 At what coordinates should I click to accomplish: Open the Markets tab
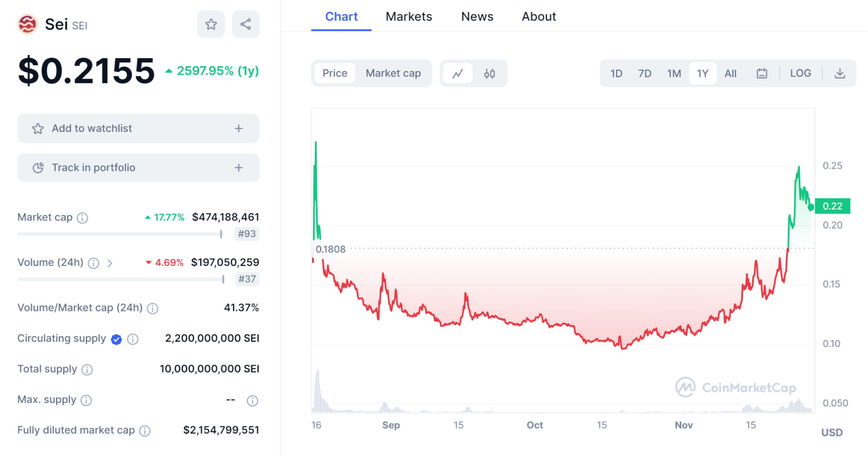[409, 16]
